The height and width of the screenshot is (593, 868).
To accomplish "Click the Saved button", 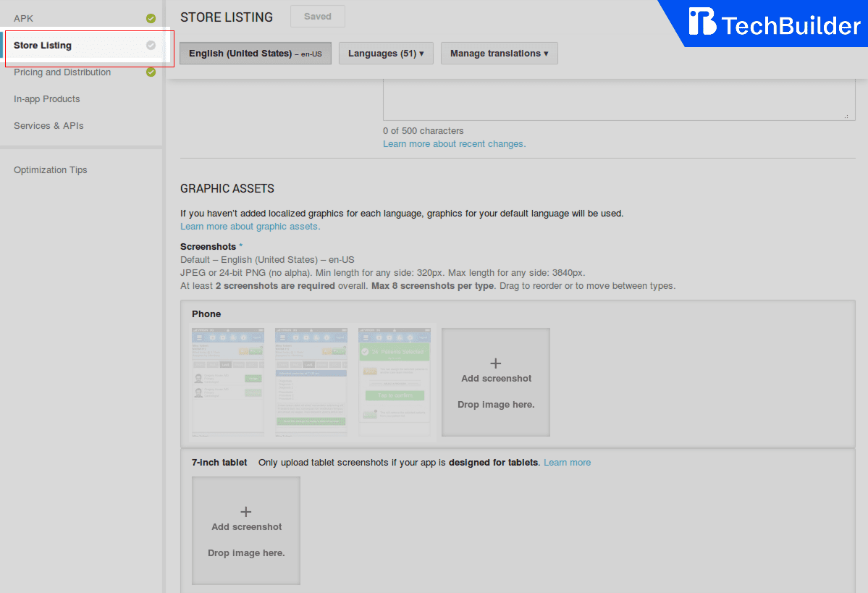I will [x=317, y=16].
